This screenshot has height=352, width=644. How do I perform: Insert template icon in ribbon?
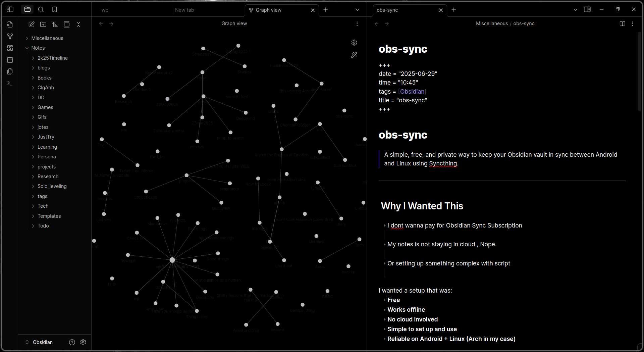[10, 71]
